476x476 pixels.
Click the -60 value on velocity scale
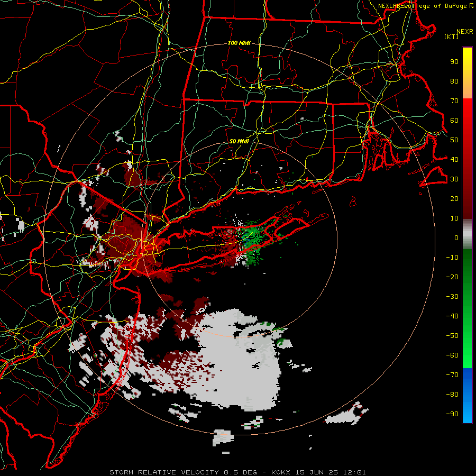pyautogui.click(x=452, y=355)
